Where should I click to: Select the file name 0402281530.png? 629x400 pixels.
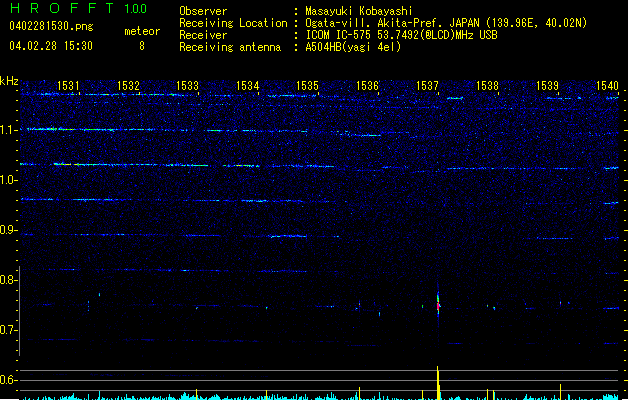tap(51, 26)
